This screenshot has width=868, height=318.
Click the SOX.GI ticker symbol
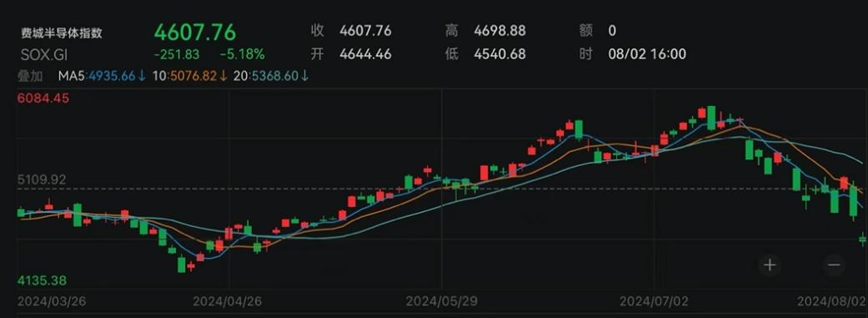tap(44, 54)
